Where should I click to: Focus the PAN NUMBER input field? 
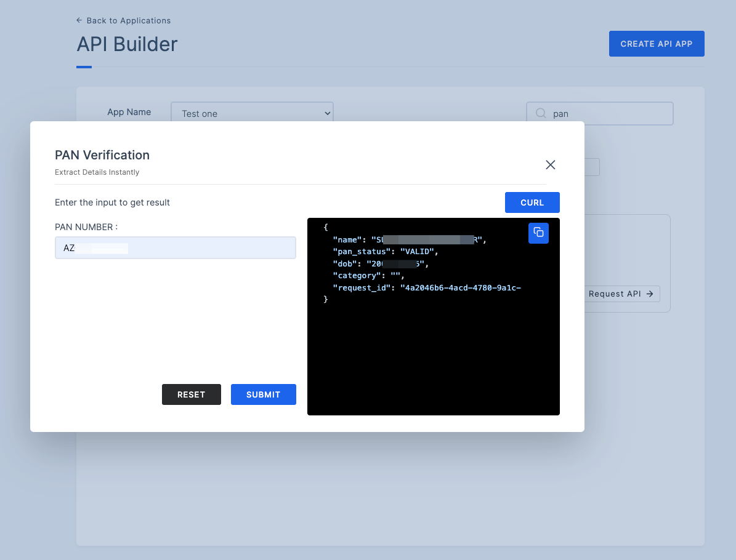click(175, 248)
